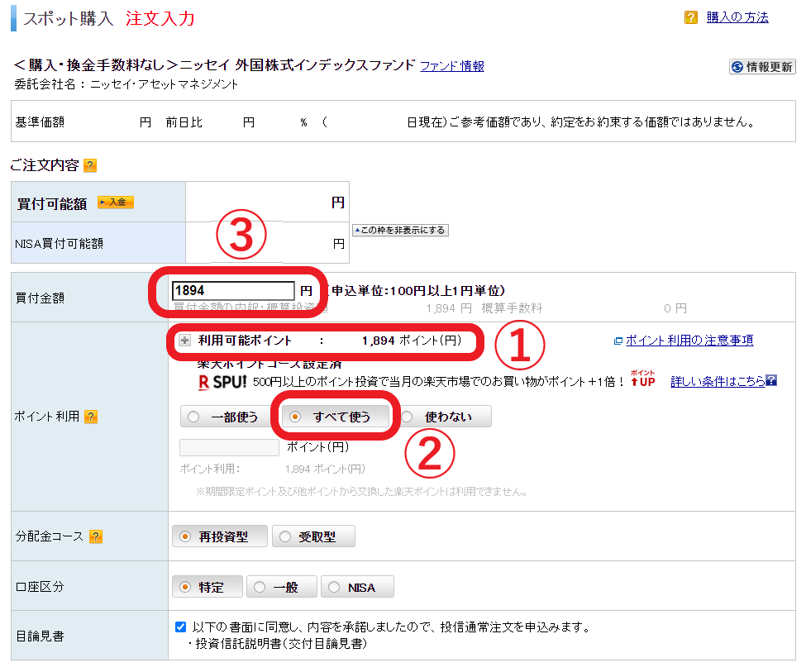
Task: Click the help icon next to ご注文内容
Action: pyautogui.click(x=90, y=165)
